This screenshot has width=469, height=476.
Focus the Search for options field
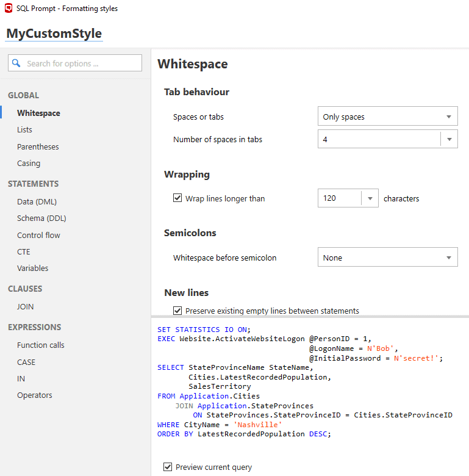click(75, 63)
